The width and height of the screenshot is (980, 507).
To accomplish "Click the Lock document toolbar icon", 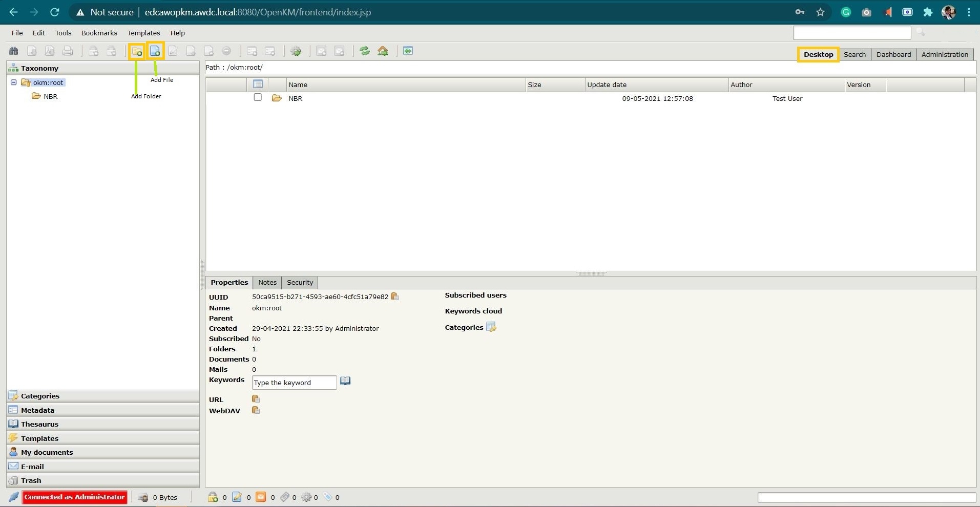I will 94,51.
